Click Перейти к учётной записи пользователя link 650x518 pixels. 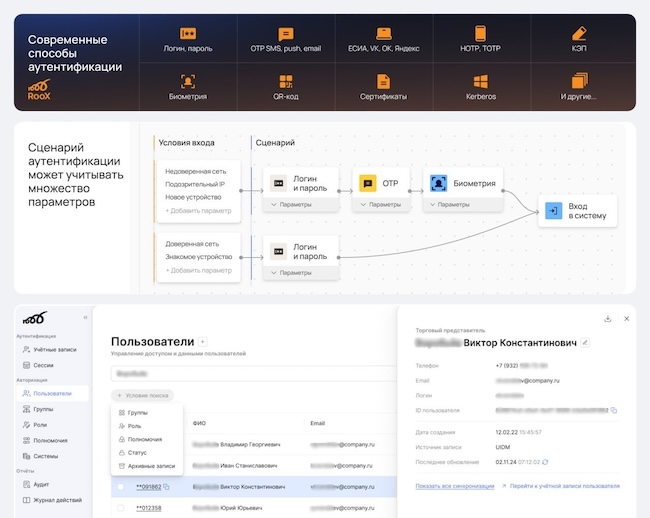[561, 486]
